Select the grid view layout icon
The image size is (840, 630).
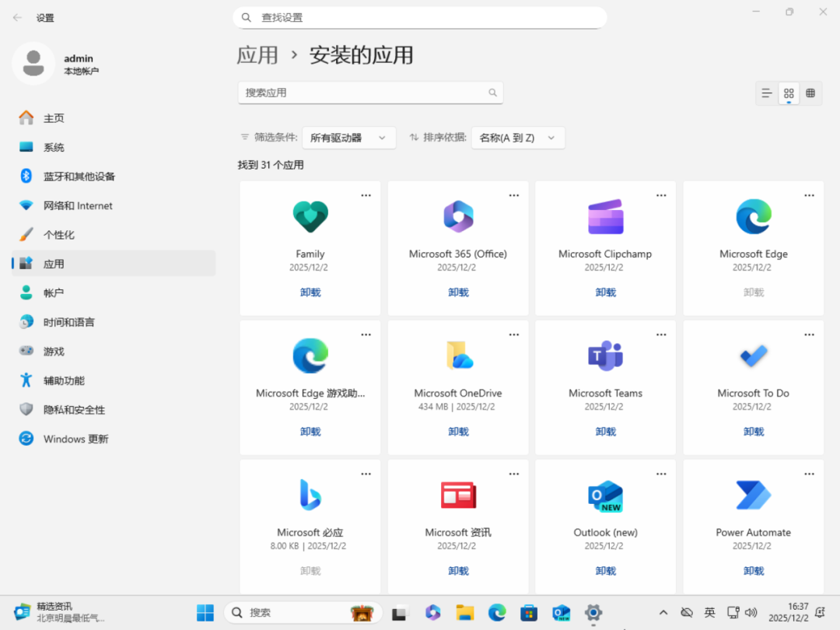789,93
